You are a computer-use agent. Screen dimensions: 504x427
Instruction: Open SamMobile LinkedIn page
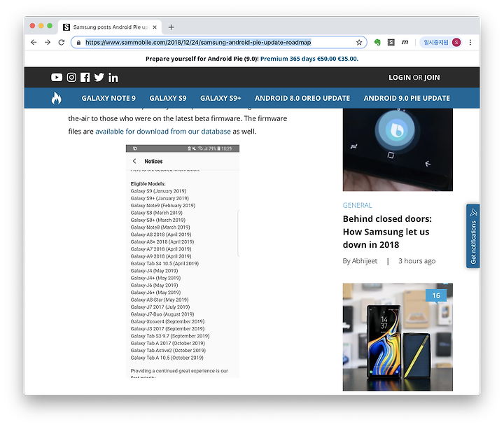113,78
